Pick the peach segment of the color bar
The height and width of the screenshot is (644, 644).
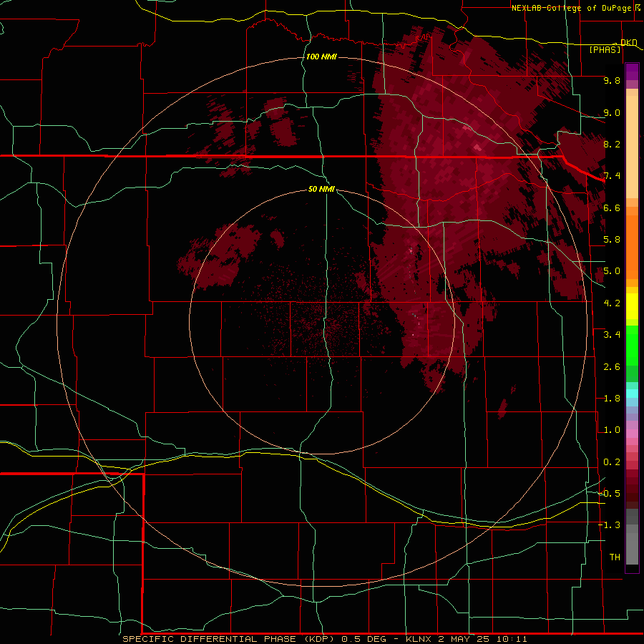click(x=632, y=147)
